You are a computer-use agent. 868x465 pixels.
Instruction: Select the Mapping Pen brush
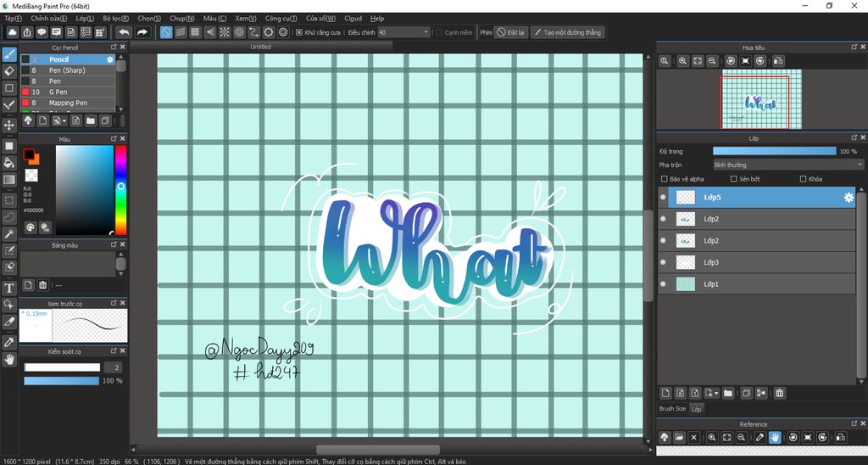point(68,103)
